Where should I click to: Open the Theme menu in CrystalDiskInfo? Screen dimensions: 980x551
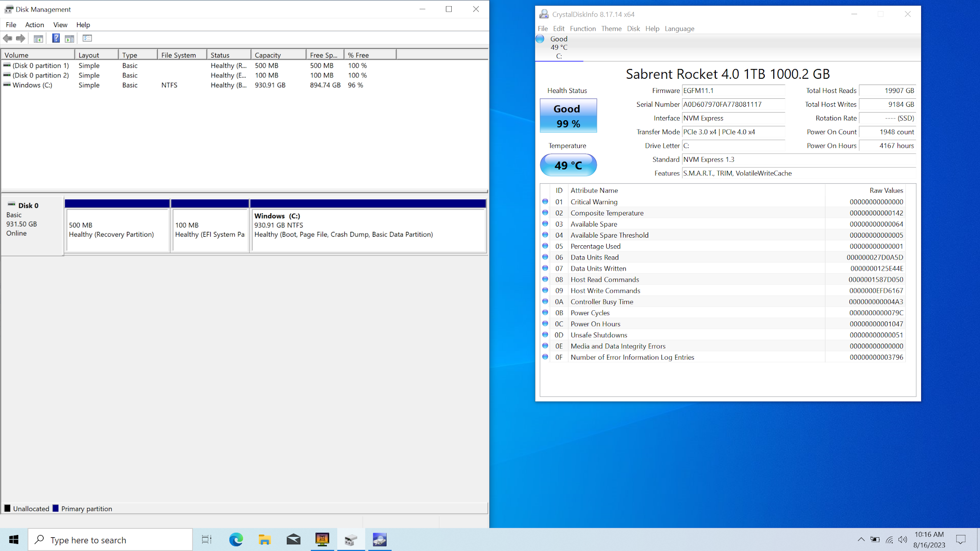[x=611, y=28]
